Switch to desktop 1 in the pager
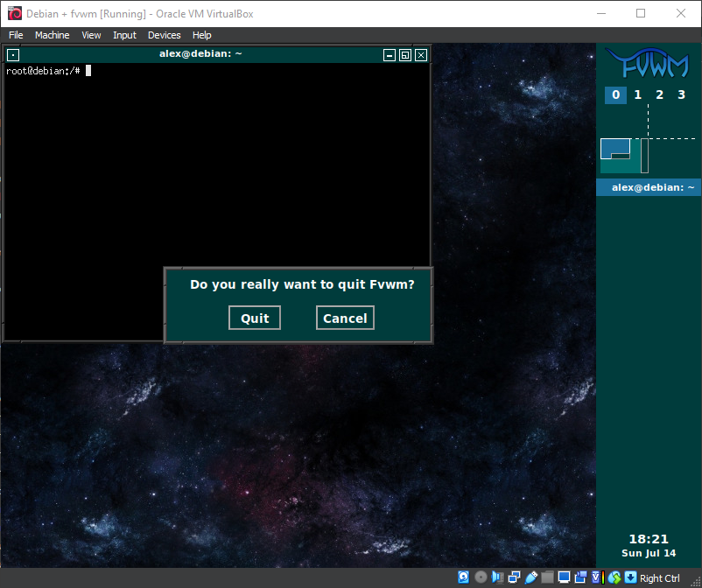This screenshot has width=702, height=588. (x=637, y=94)
